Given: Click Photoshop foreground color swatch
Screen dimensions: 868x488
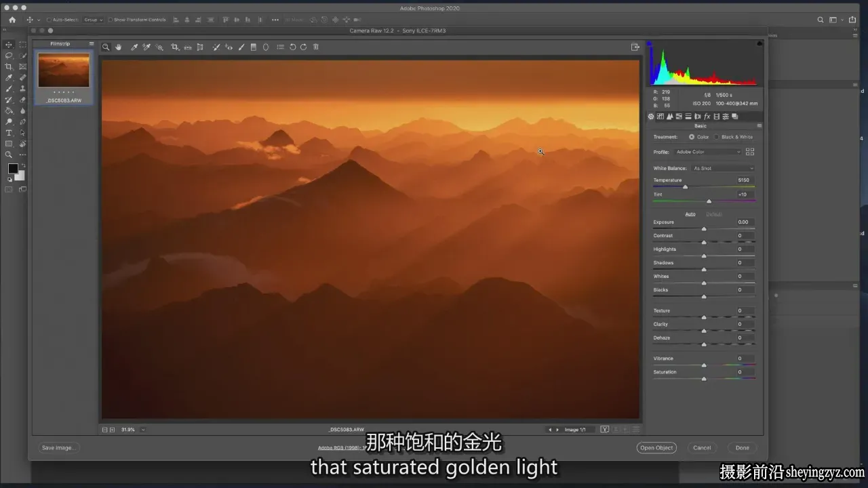Looking at the screenshot, I should point(13,168).
